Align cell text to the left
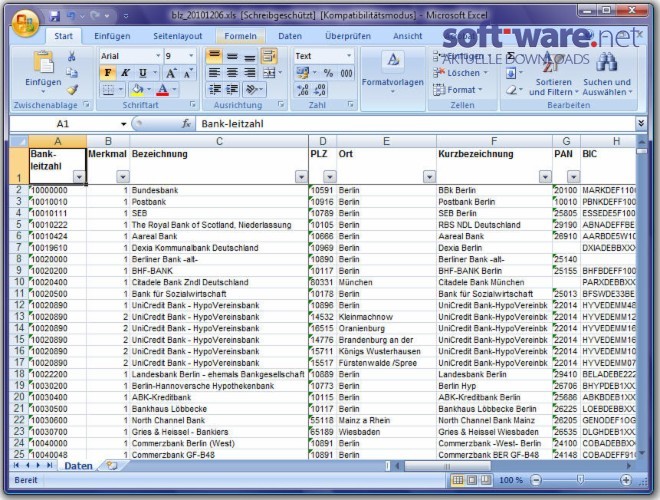This screenshot has width=660, height=500. tap(214, 73)
